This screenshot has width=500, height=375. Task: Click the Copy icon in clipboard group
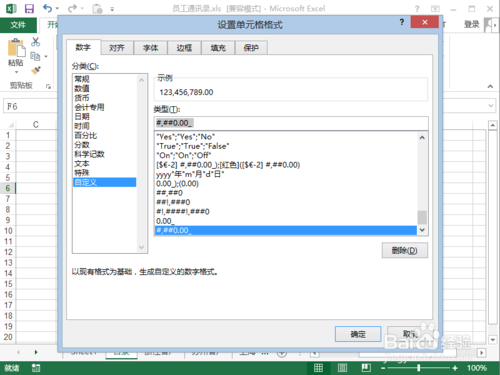[x=35, y=56]
